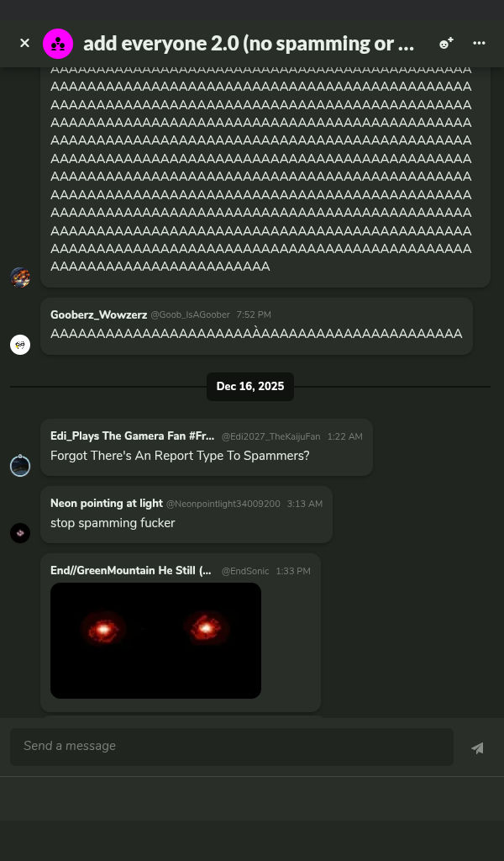Open the add people icon

[x=446, y=43]
